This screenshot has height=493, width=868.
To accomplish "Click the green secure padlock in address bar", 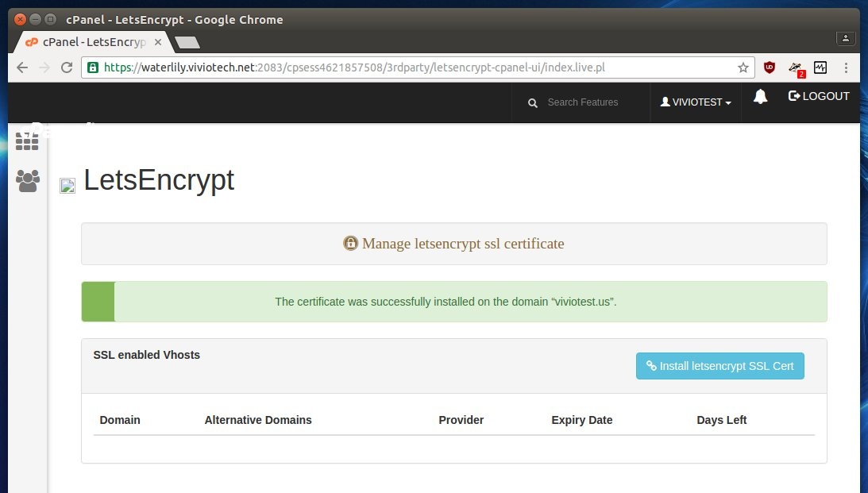I will (93, 68).
